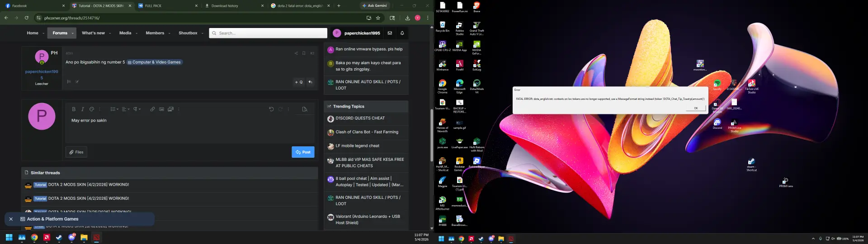868x244 pixels.
Task: Reload the phcorner page
Action: coord(27,18)
